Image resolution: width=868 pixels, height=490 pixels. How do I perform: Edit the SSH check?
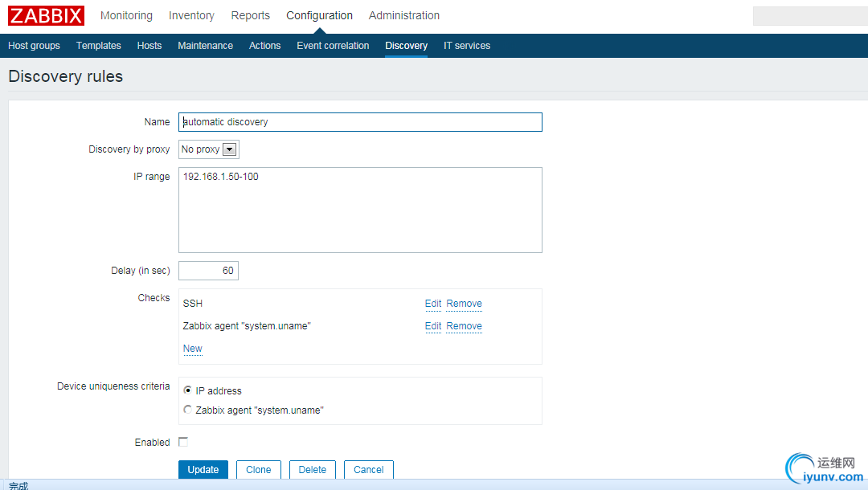[x=433, y=304]
